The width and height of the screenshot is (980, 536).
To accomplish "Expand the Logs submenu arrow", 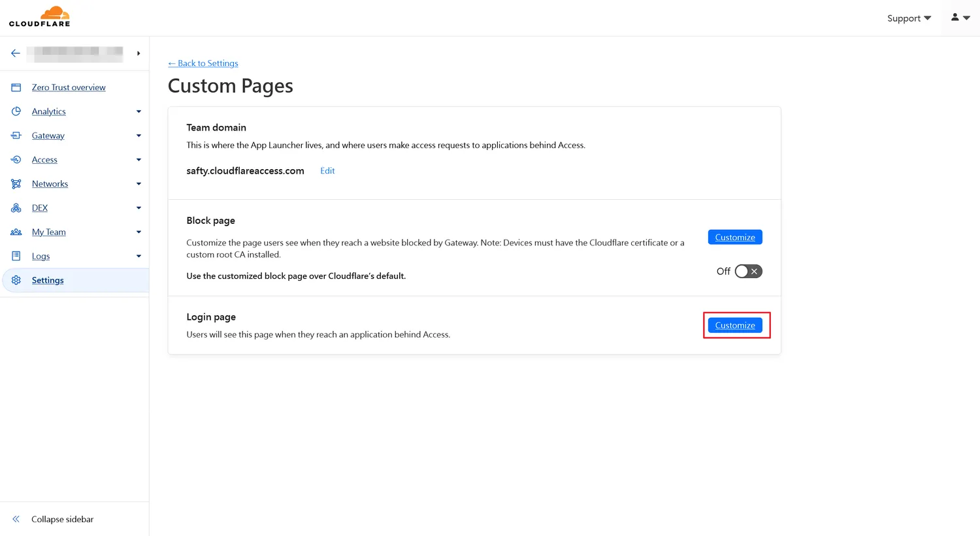I will tap(139, 257).
